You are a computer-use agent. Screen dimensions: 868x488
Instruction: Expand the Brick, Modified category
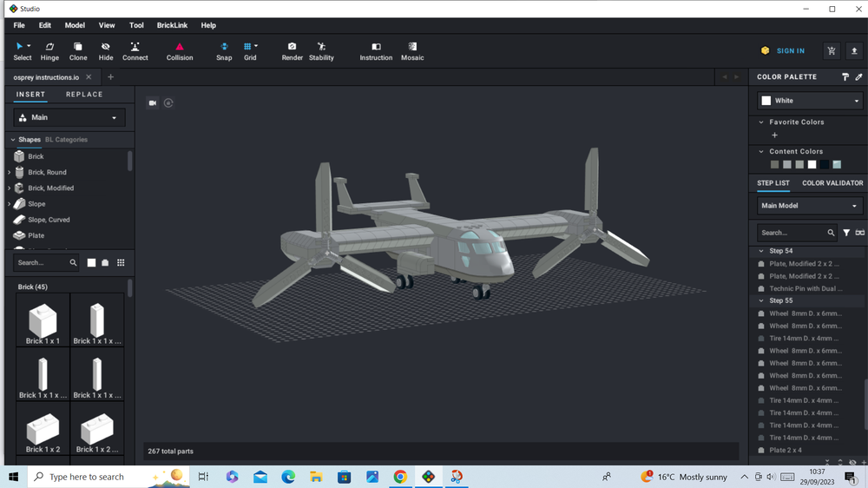pyautogui.click(x=9, y=188)
